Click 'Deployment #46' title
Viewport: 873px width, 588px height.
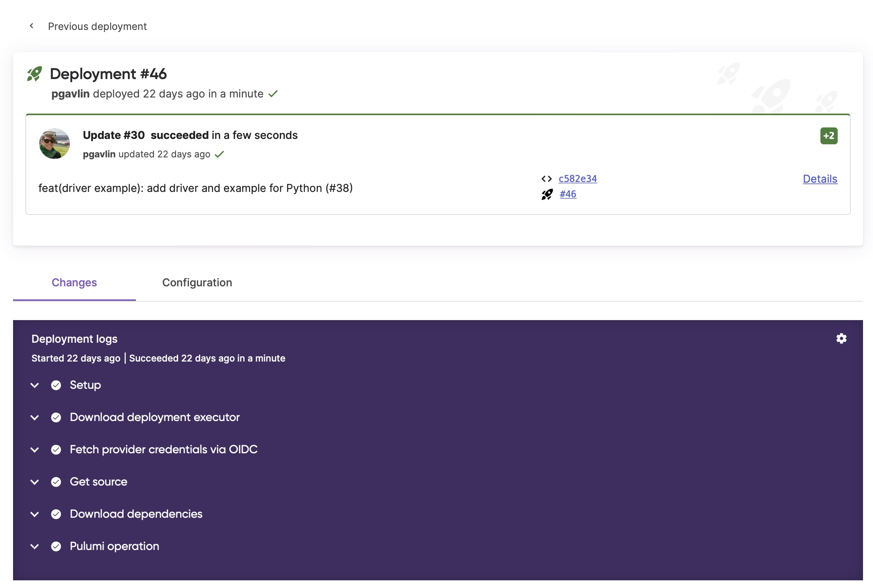tap(108, 74)
